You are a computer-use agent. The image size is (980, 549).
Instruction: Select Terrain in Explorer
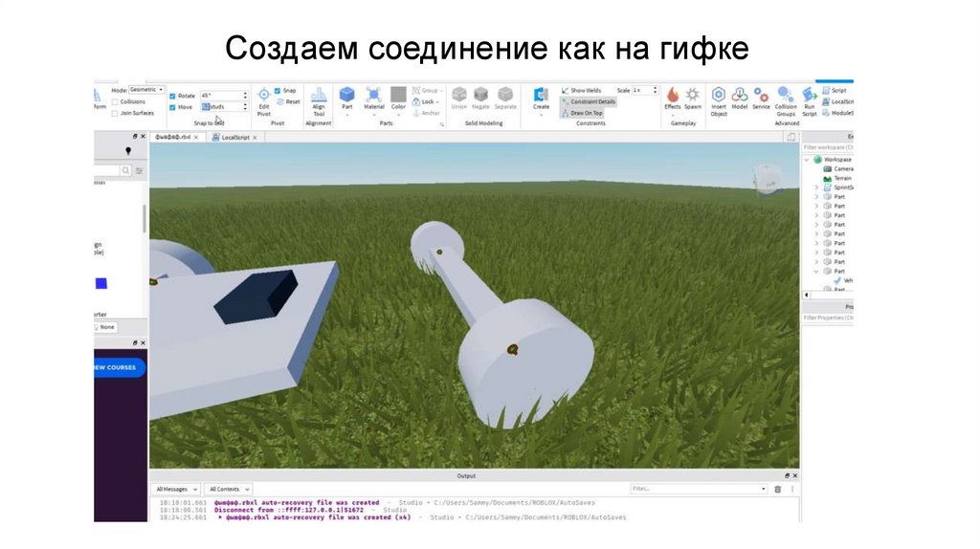coord(837,179)
